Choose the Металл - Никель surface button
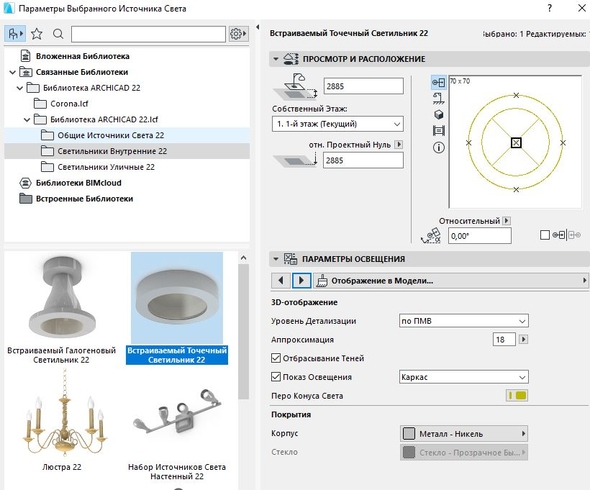The width and height of the screenshot is (590, 490). coord(464,434)
